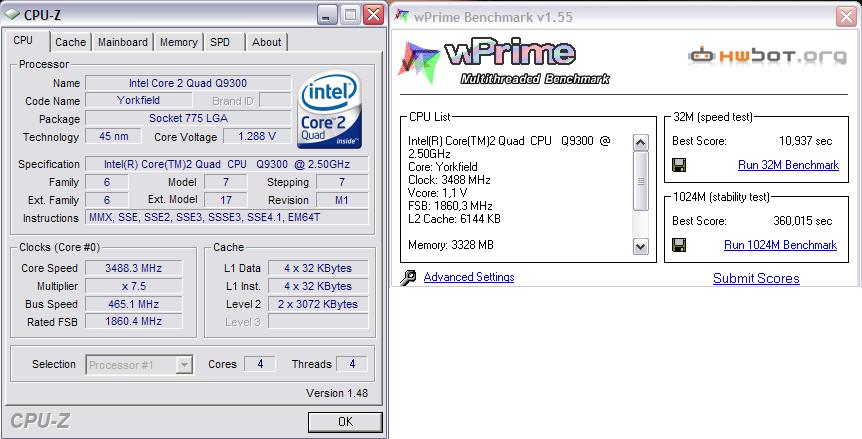This screenshot has width=862, height=439.
Task: Click OK button in CPU-Z
Action: pyautogui.click(x=345, y=421)
